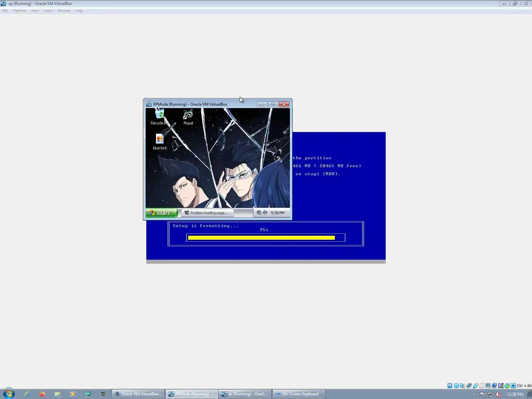Click the teal pinned taskbar icon
The image size is (532, 399).
[88, 394]
